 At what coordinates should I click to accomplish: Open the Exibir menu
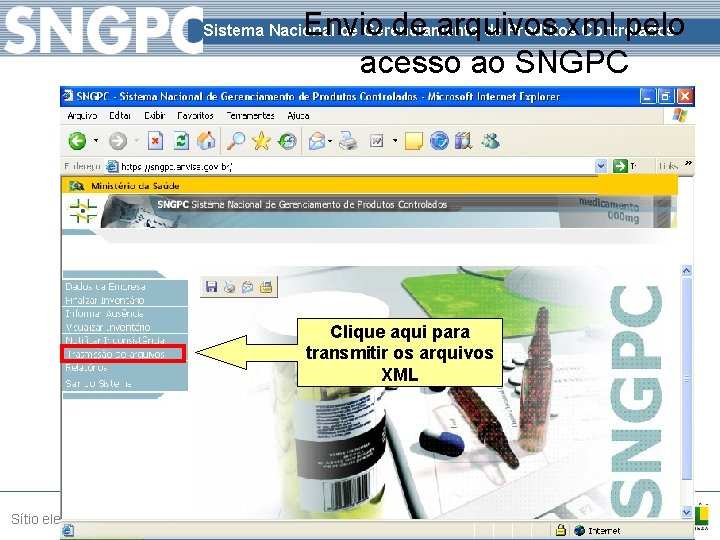tap(154, 116)
